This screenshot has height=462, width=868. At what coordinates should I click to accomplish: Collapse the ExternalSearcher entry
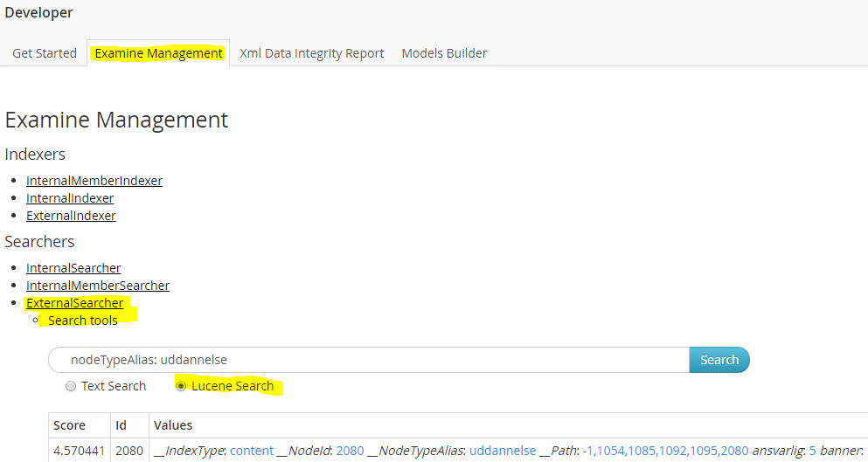[74, 303]
